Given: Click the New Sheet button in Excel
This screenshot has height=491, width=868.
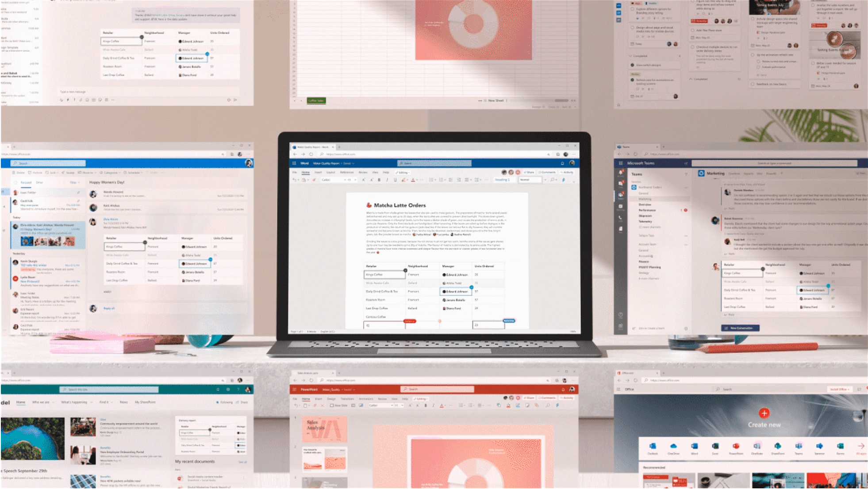Looking at the screenshot, I should [496, 100].
